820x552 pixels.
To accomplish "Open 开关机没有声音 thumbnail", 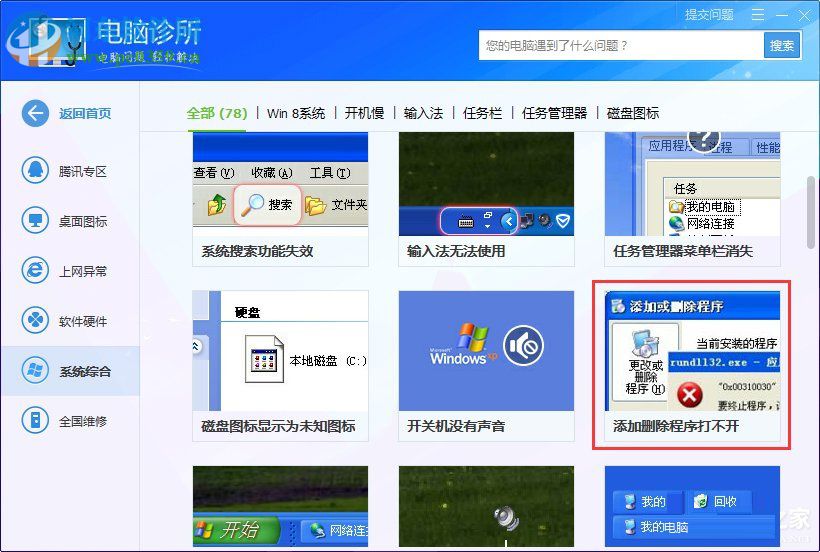I will click(x=486, y=351).
